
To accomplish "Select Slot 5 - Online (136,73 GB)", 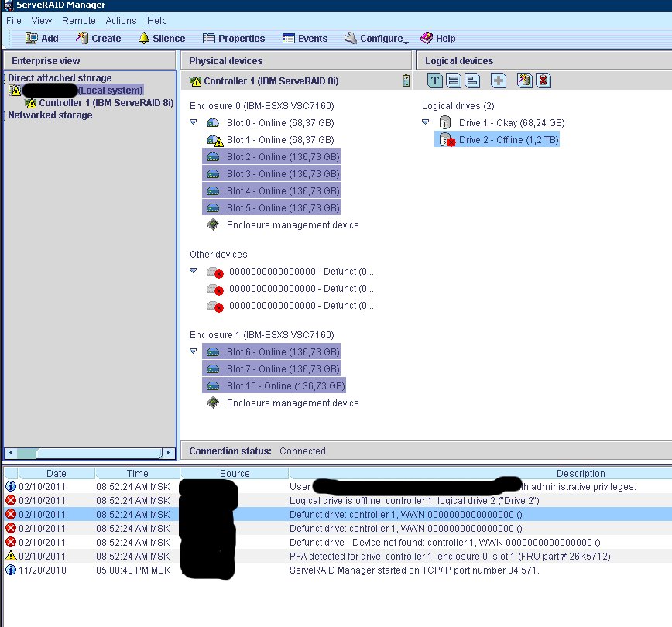I will (271, 208).
